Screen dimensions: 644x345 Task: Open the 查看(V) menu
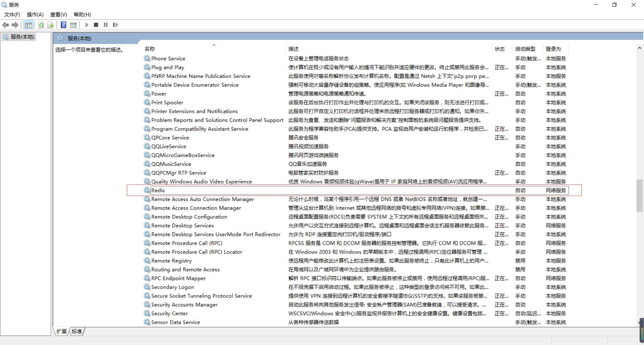(x=59, y=14)
